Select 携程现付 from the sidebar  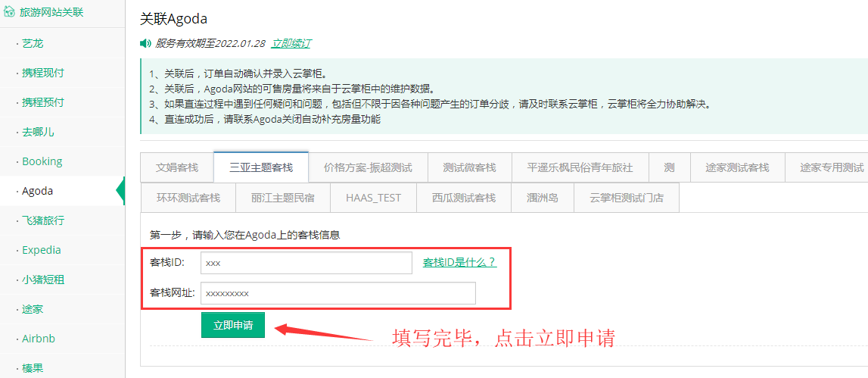[x=43, y=73]
